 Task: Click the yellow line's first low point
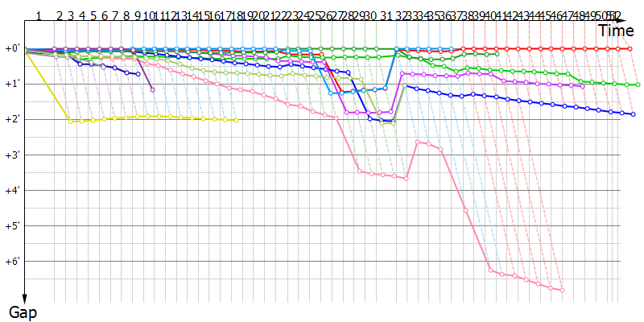(71, 121)
